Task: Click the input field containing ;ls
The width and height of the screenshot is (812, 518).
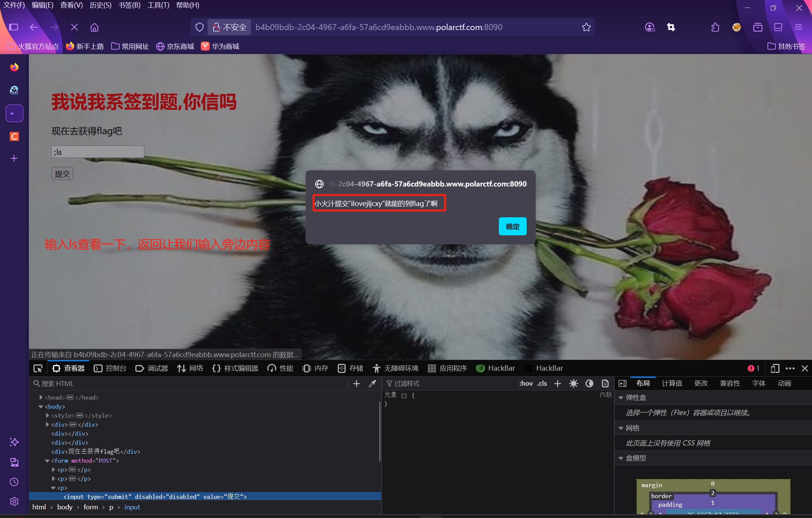Action: 98,152
